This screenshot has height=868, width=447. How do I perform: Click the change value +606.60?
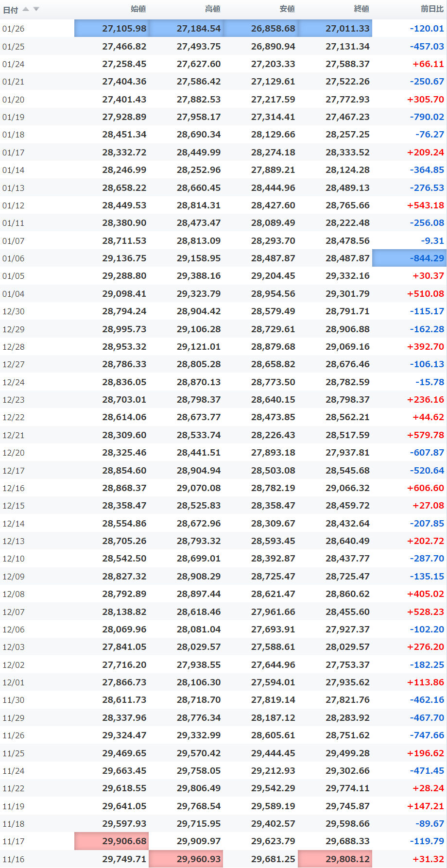426,488
